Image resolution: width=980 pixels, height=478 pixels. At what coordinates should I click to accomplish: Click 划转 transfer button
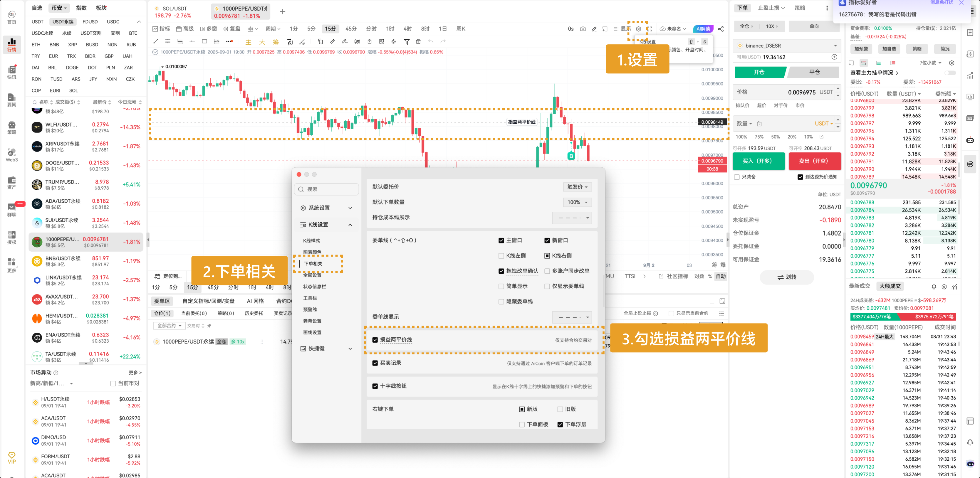pos(787,277)
